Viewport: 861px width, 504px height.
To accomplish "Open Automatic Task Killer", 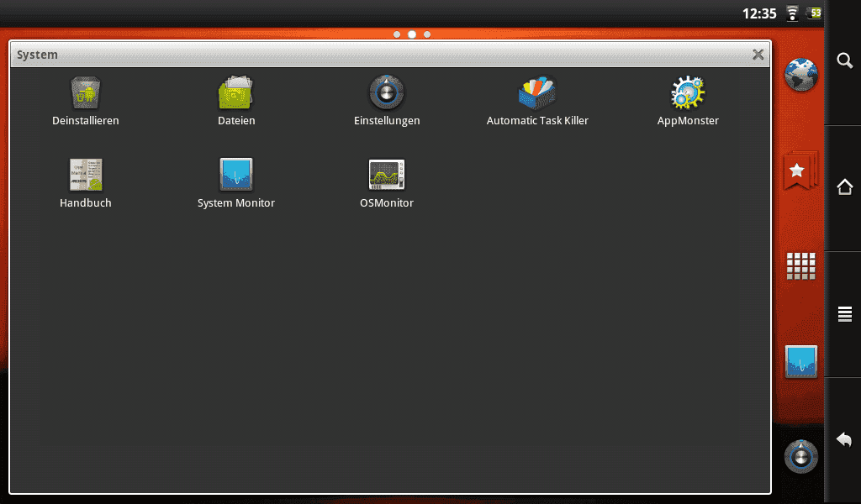I will pyautogui.click(x=537, y=102).
